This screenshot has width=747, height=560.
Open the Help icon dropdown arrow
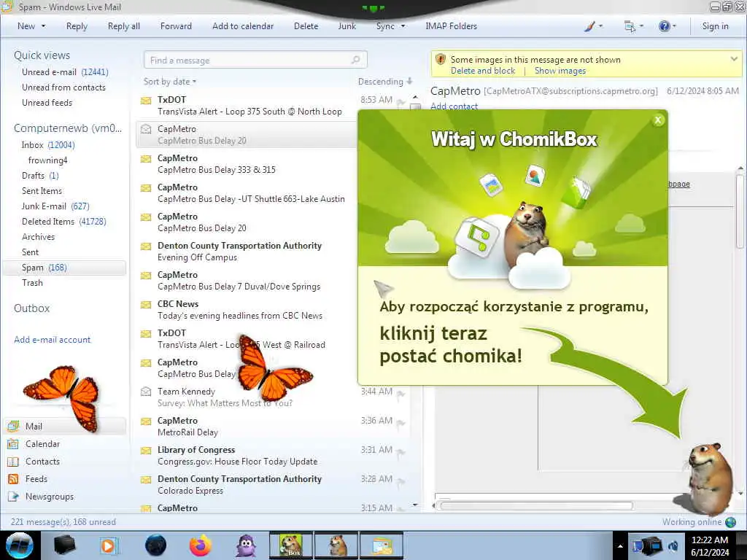[674, 26]
